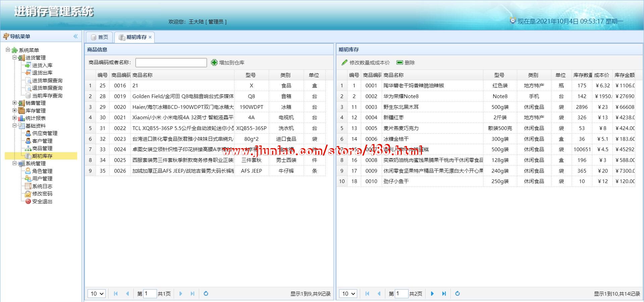The image size is (644, 302).
Task: Refresh the opening inventory table
Action: tap(457, 294)
